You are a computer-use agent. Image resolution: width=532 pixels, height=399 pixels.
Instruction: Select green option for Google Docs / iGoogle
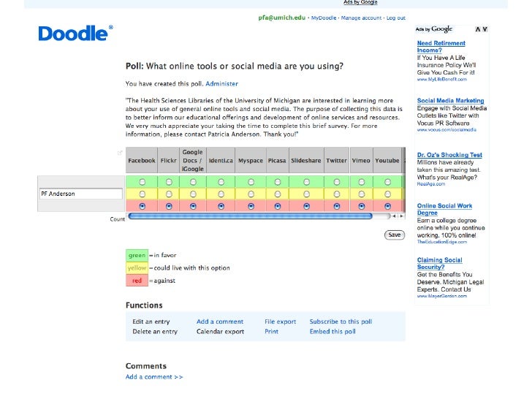click(x=193, y=182)
